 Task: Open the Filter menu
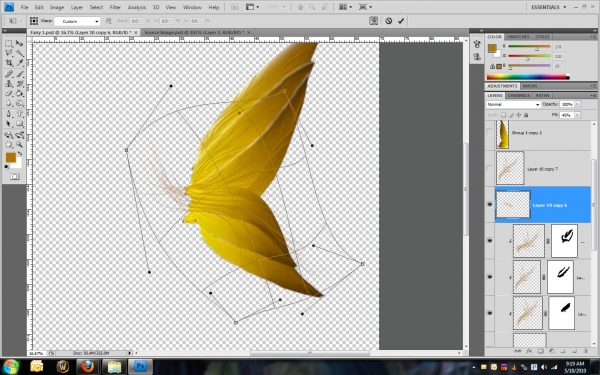[115, 7]
